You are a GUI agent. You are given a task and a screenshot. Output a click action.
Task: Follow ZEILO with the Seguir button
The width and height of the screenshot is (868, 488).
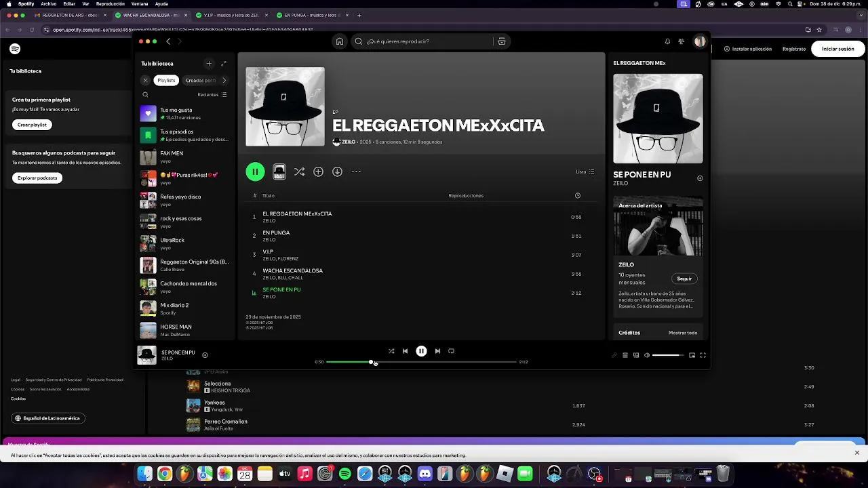(684, 279)
